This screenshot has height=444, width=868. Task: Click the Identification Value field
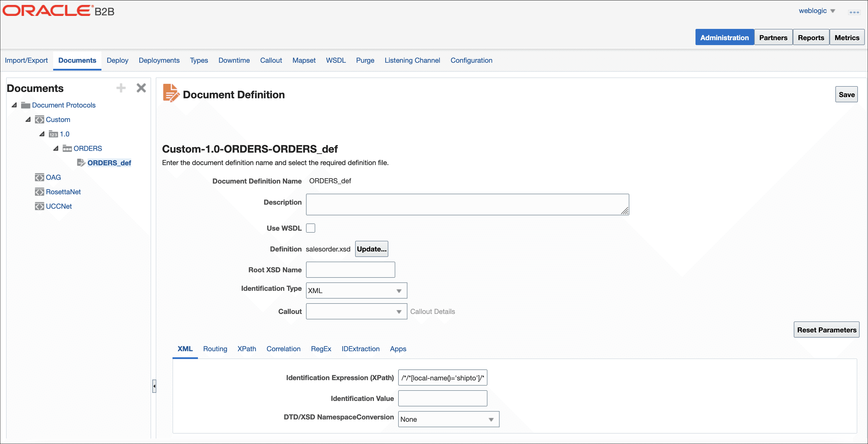pyautogui.click(x=442, y=399)
